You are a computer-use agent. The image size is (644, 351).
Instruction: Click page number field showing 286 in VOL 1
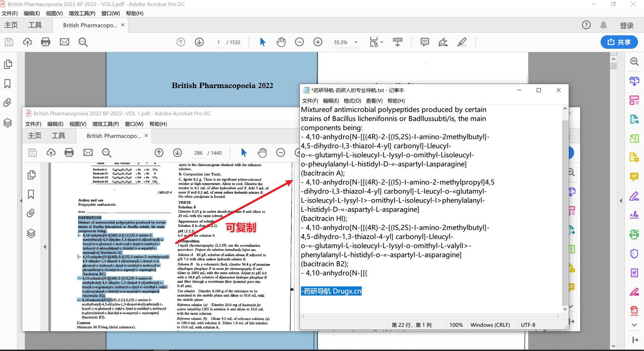tap(198, 153)
